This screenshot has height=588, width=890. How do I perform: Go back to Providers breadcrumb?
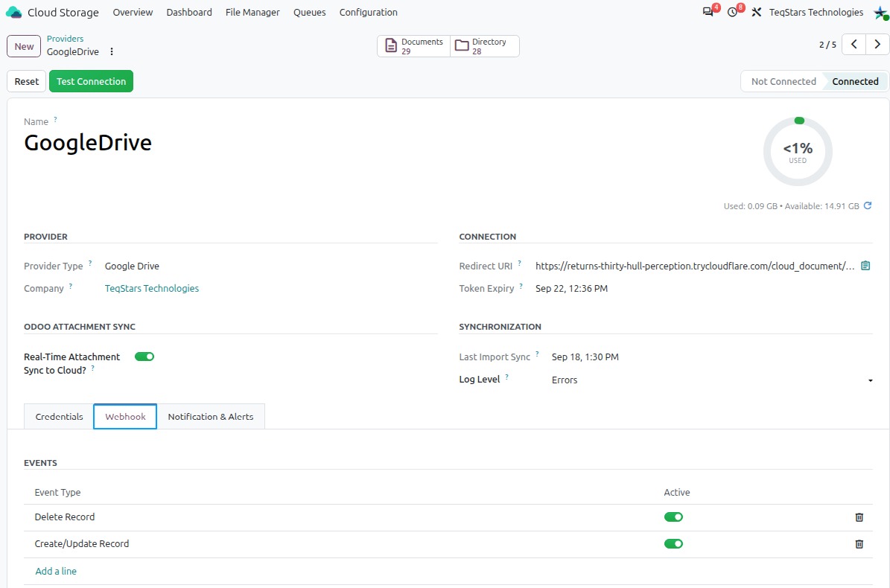(x=65, y=39)
